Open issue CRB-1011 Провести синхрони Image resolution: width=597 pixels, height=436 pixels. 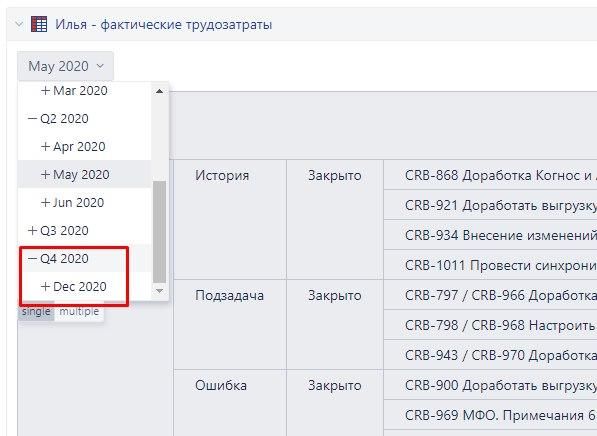click(501, 265)
